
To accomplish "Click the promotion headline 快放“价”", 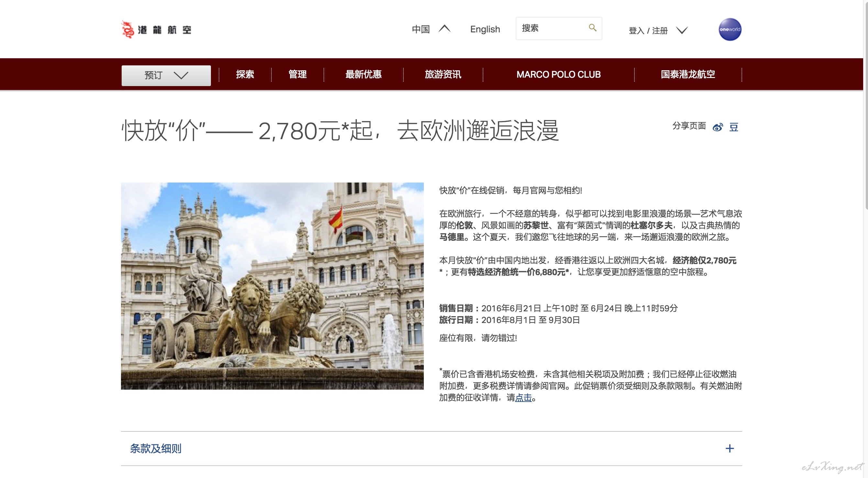I will (x=340, y=131).
